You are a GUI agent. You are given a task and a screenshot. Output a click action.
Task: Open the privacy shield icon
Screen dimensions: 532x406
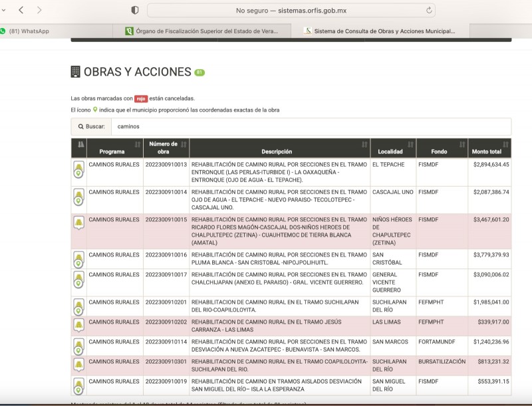[x=135, y=10]
